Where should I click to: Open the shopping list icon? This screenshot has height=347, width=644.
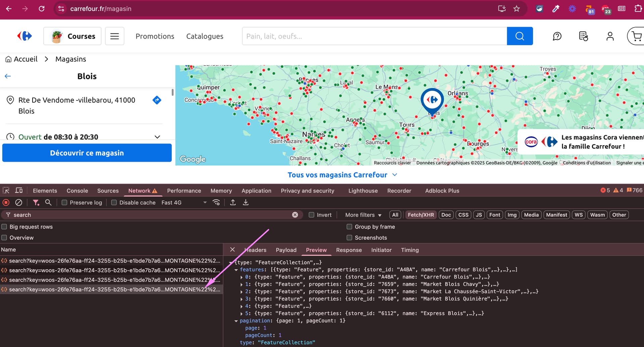pos(584,36)
